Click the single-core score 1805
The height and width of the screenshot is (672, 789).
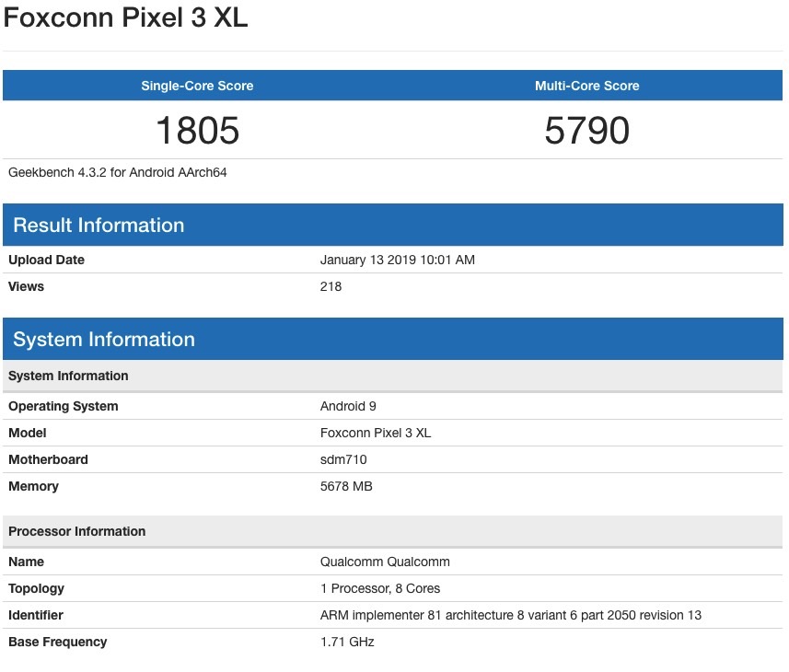click(x=197, y=131)
